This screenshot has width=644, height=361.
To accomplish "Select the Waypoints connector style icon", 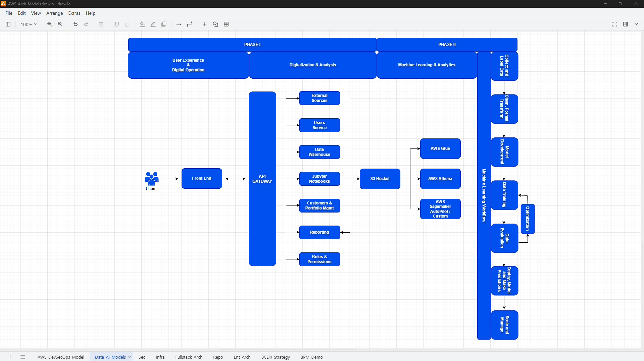I will pos(190,24).
